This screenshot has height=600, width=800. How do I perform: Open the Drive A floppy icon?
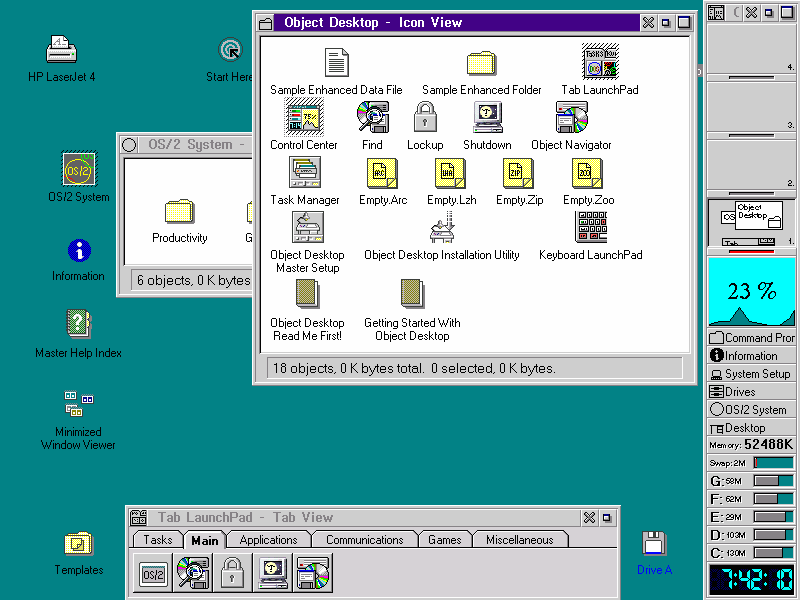click(653, 545)
